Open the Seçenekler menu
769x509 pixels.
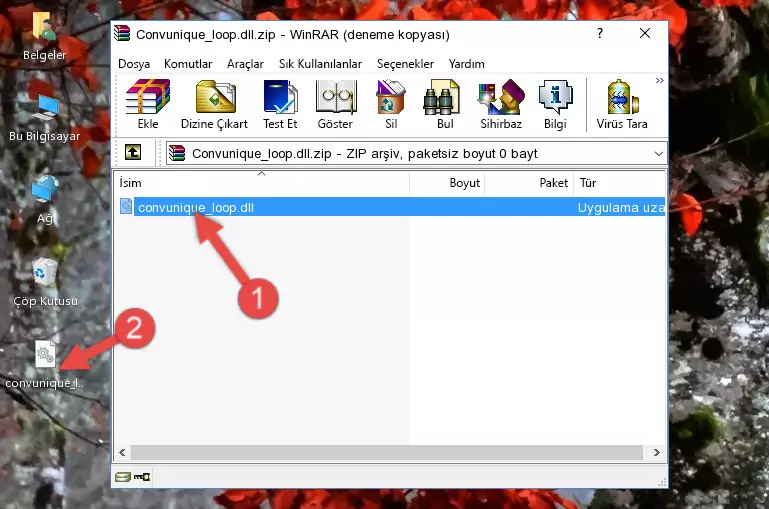(405, 64)
